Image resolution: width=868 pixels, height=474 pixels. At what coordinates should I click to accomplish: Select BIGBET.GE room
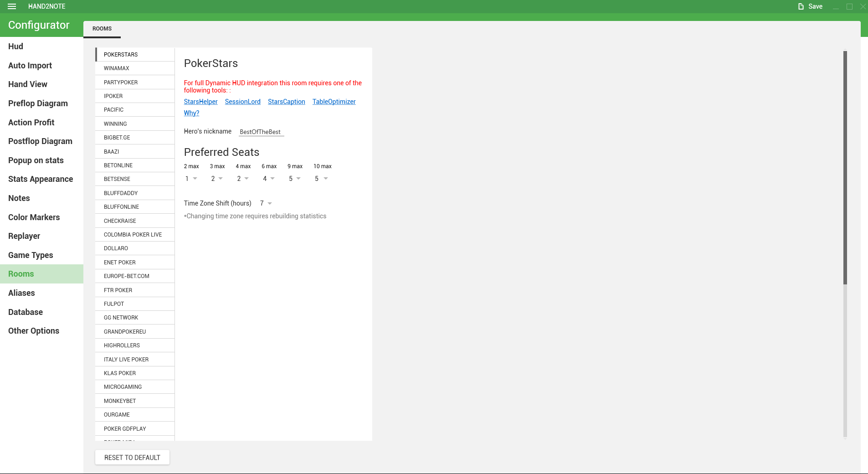tap(135, 138)
